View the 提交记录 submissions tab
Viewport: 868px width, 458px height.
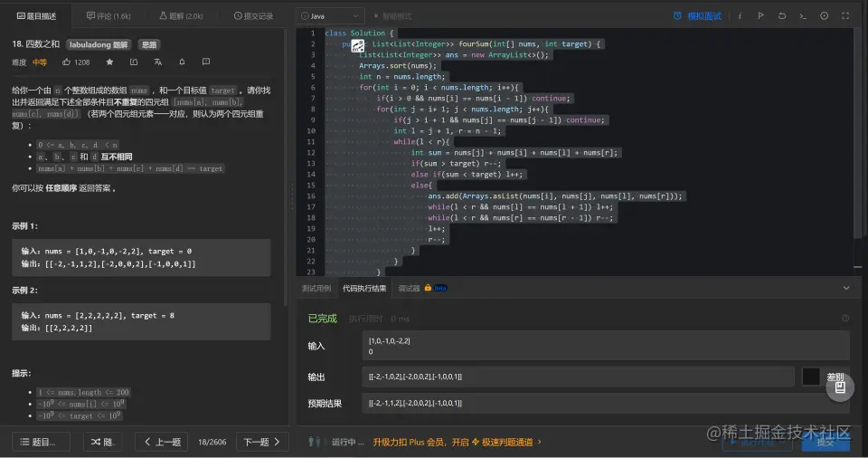point(253,16)
